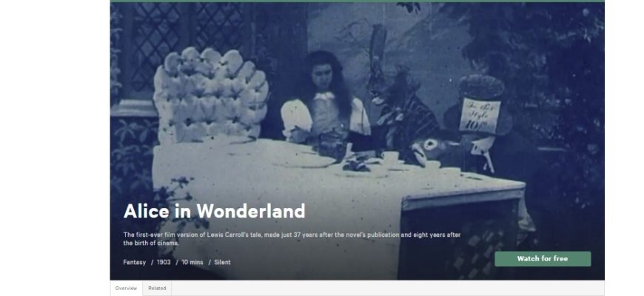Click the 10 mins duration label
Screen dimensions: 644x296
click(192, 263)
